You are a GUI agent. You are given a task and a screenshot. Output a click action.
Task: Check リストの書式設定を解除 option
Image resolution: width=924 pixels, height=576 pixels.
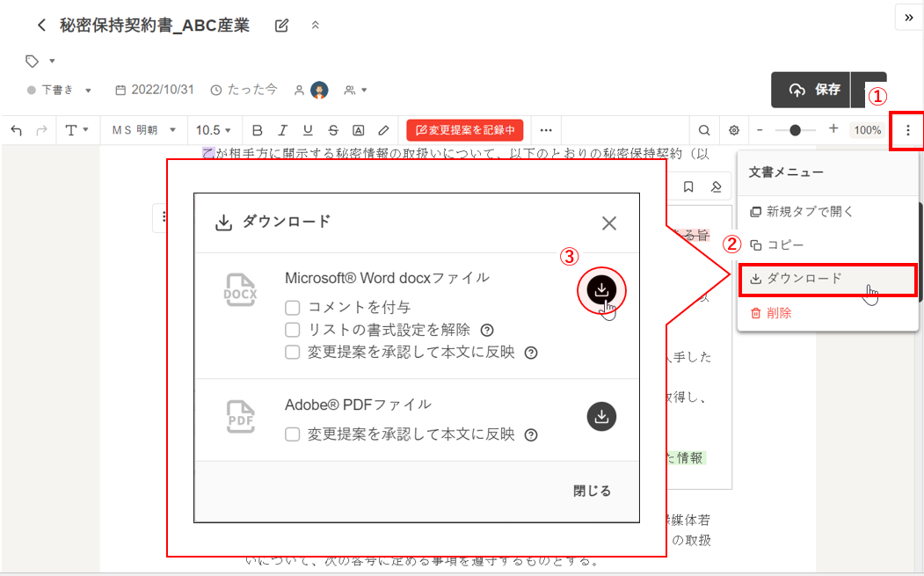(293, 330)
